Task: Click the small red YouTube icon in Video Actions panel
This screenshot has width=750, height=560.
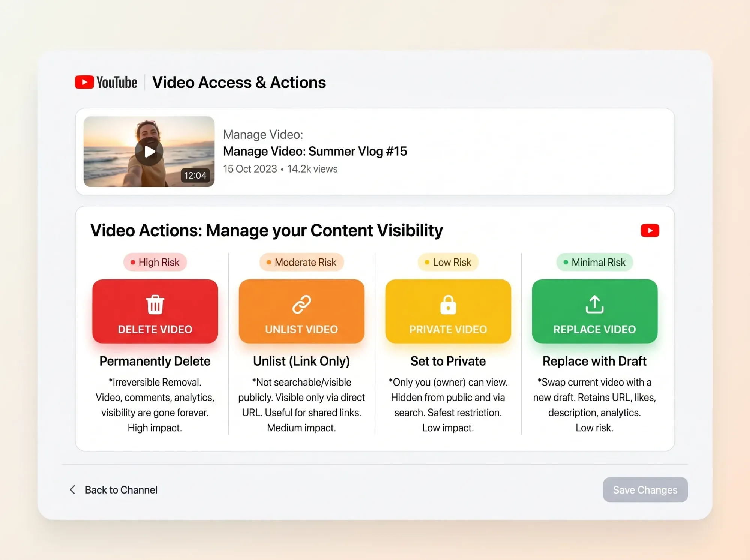Action: (649, 230)
